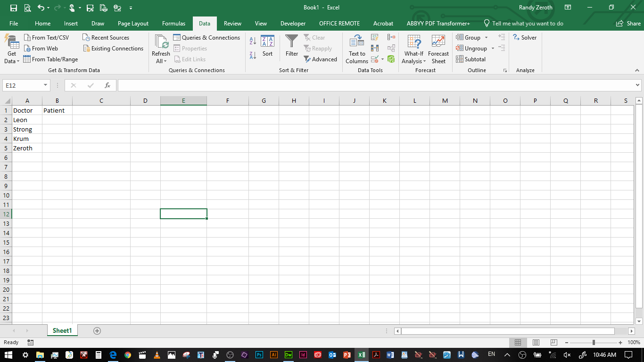The width and height of the screenshot is (644, 362).
Task: Load data From Table/Range
Action: (x=51, y=59)
